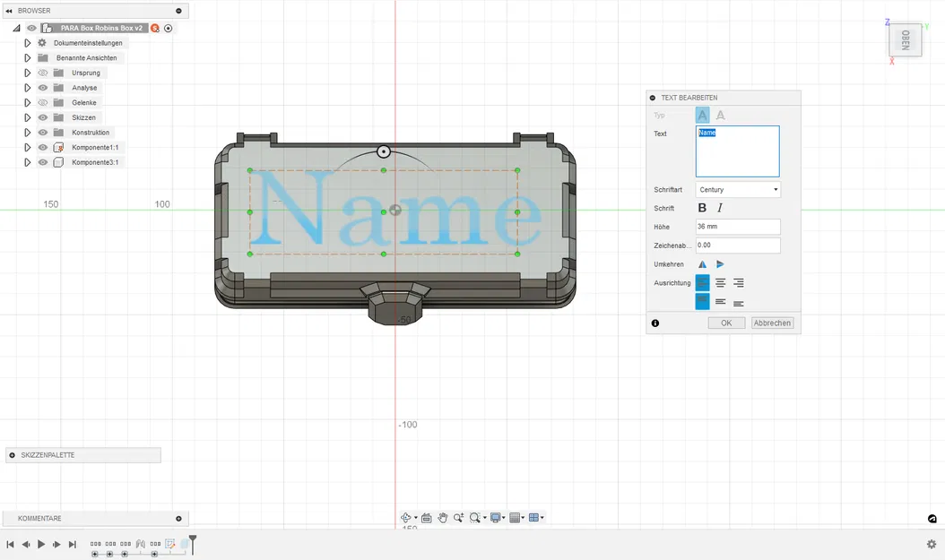Click the Dokumenteinstellungen gear icon
945x560 pixels.
42,43
